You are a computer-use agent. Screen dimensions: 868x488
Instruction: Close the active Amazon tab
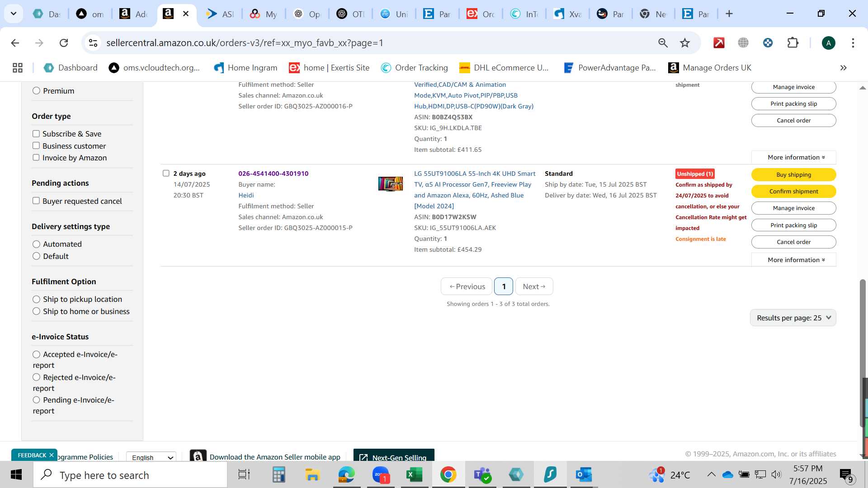186,14
